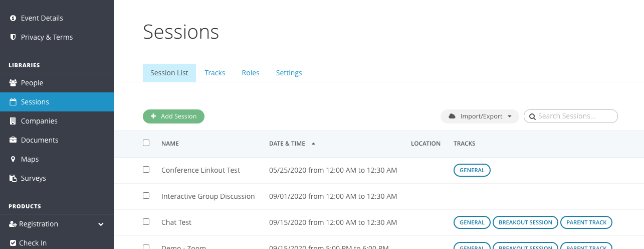Switch to the Session List tab
This screenshot has width=644, height=249.
click(169, 73)
